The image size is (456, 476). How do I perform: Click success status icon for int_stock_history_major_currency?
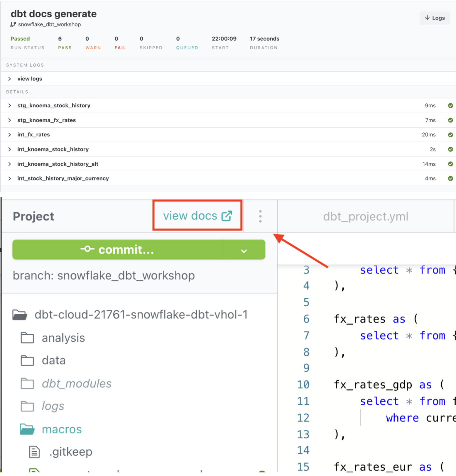pyautogui.click(x=450, y=178)
